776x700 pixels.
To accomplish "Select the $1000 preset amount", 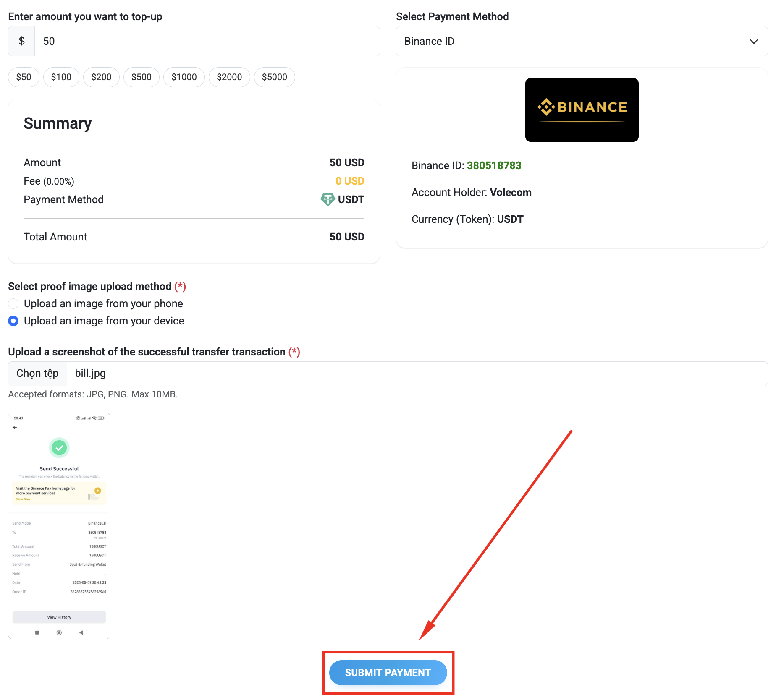I will pyautogui.click(x=184, y=77).
